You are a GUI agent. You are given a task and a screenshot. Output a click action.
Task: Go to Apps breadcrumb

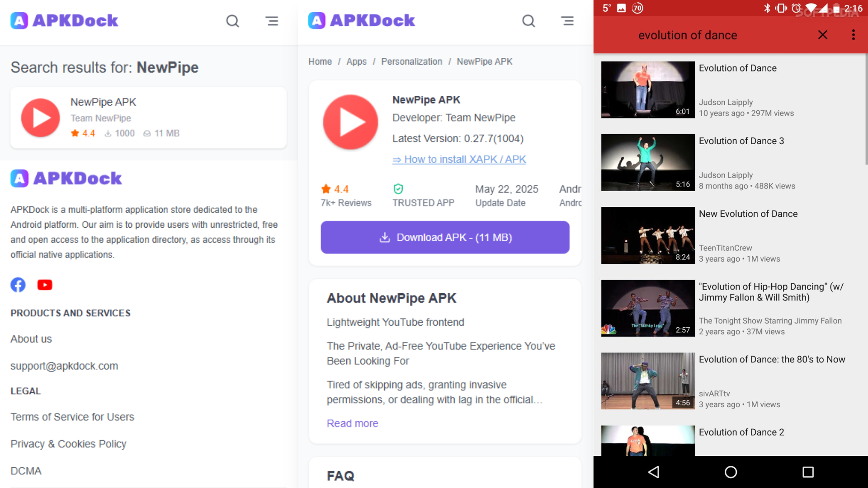coord(356,61)
